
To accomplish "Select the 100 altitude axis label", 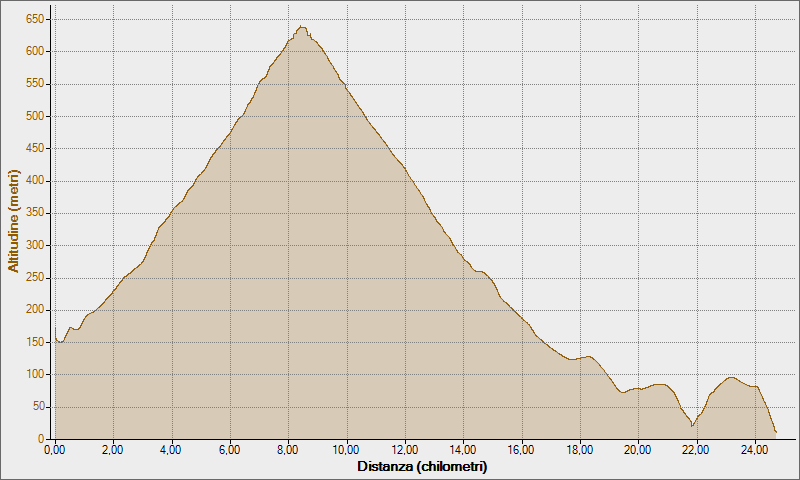I will click(35, 374).
